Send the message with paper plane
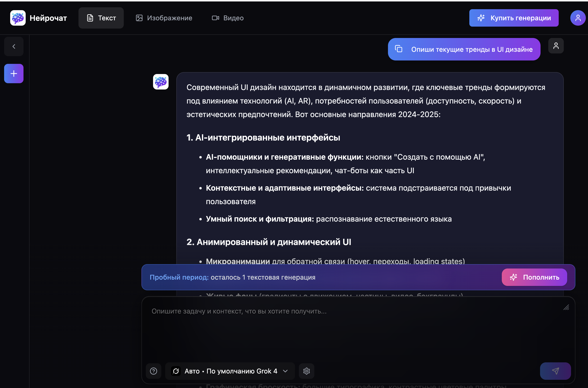This screenshot has width=588, height=388. point(555,371)
